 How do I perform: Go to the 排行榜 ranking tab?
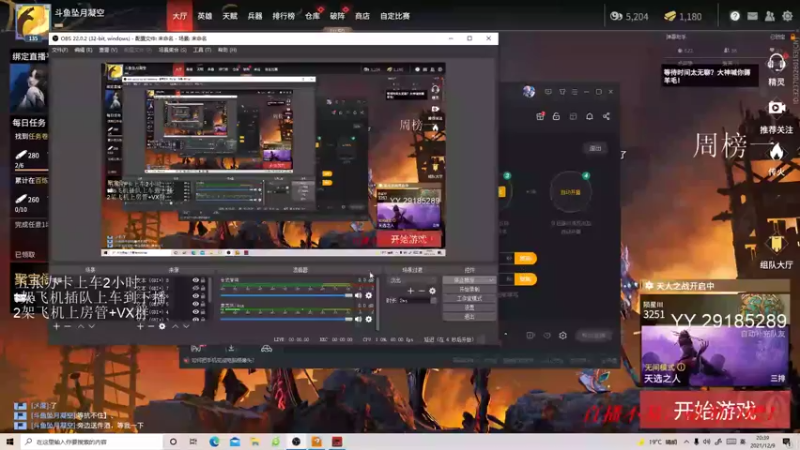click(x=284, y=16)
